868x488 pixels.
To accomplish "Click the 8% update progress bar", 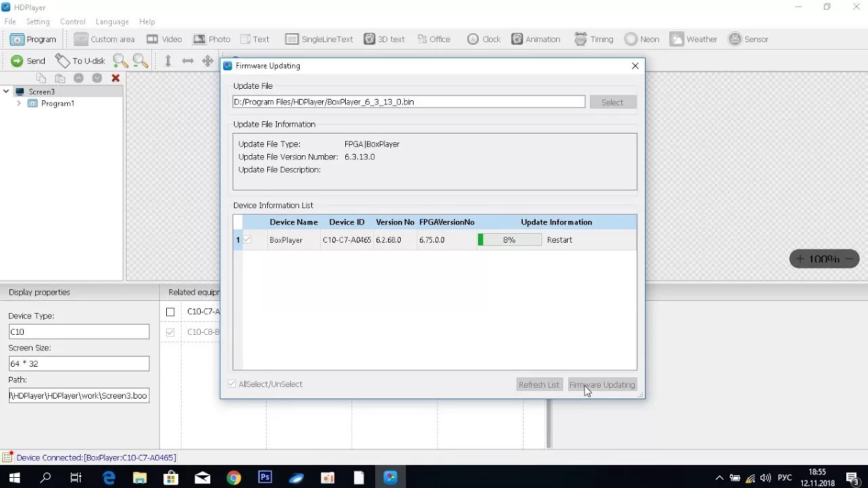I will point(509,240).
